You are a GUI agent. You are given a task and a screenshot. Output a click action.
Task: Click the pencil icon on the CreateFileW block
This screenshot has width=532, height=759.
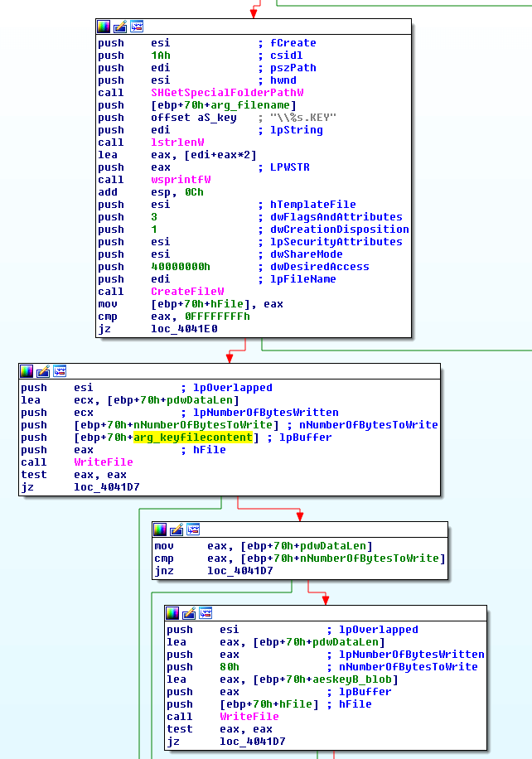pos(120,27)
